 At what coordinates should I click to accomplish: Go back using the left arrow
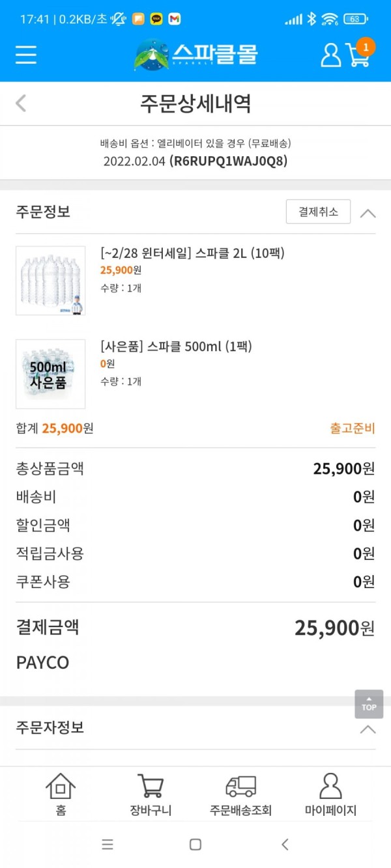(x=21, y=103)
